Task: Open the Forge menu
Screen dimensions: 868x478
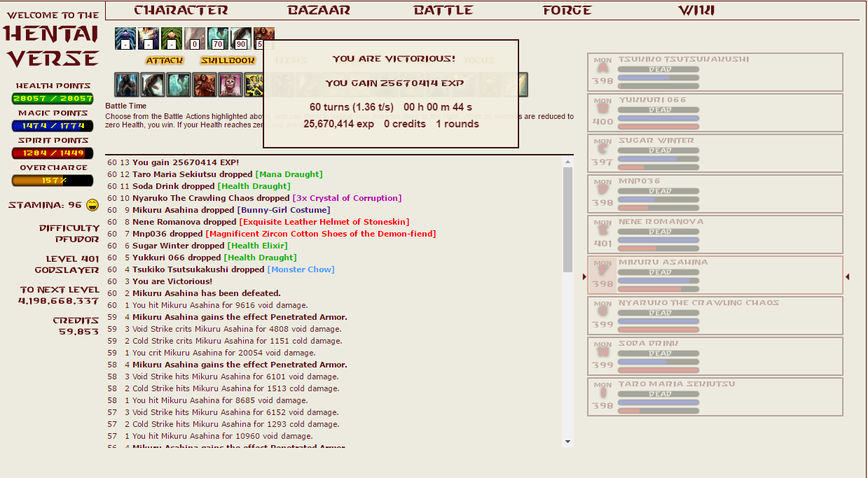Action: click(567, 10)
